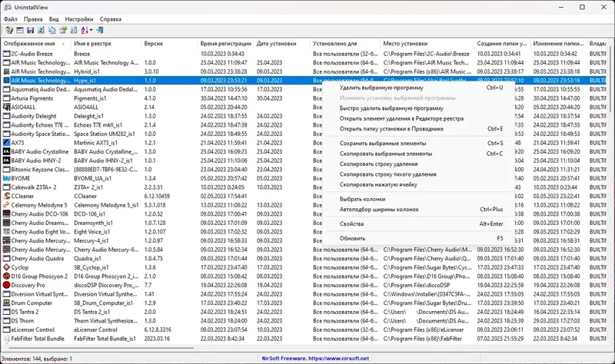Click the properties toolbar icon

point(63,30)
